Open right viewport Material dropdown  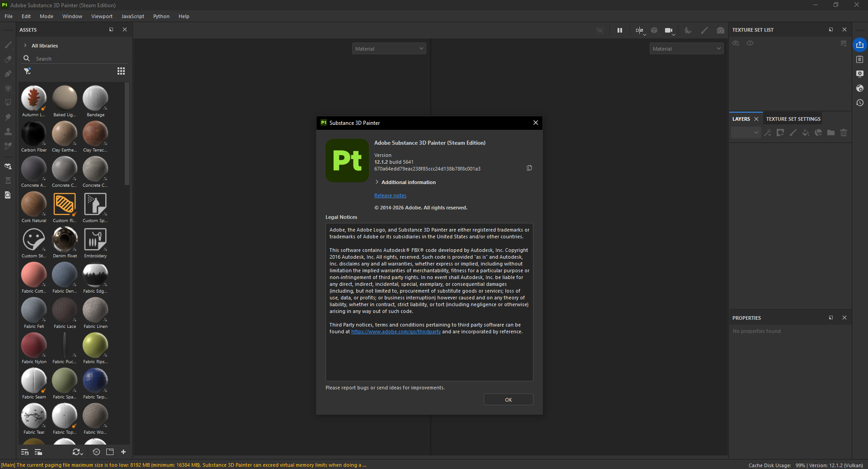[687, 48]
